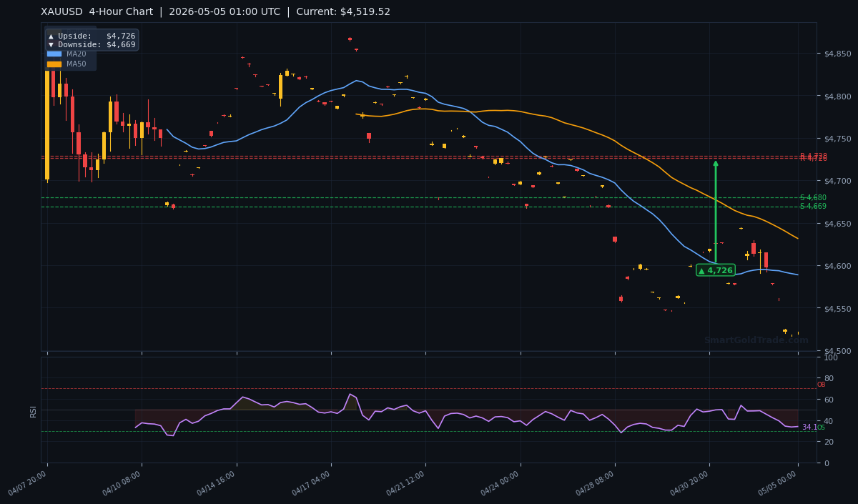
Task: Click the 05/05 00:00 date label
Action: (x=779, y=483)
